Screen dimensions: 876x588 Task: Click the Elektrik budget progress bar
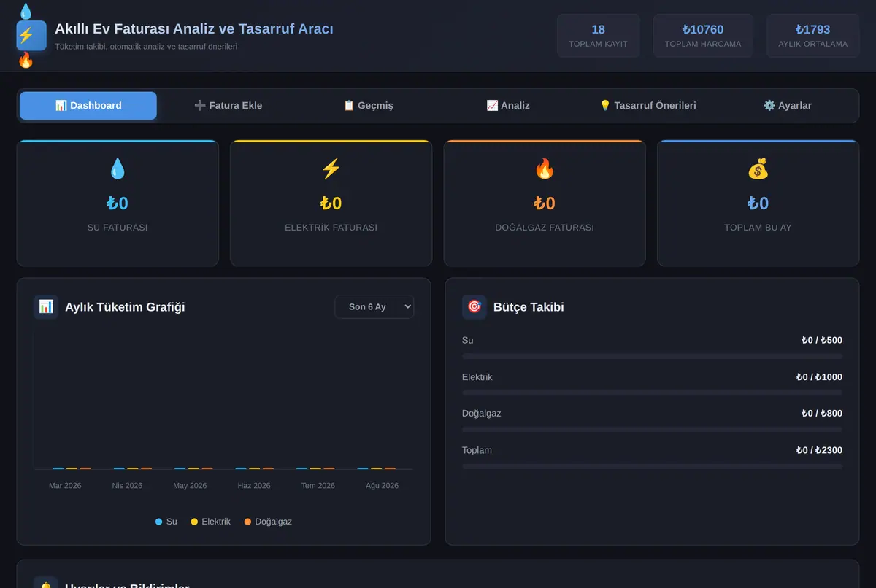point(653,392)
